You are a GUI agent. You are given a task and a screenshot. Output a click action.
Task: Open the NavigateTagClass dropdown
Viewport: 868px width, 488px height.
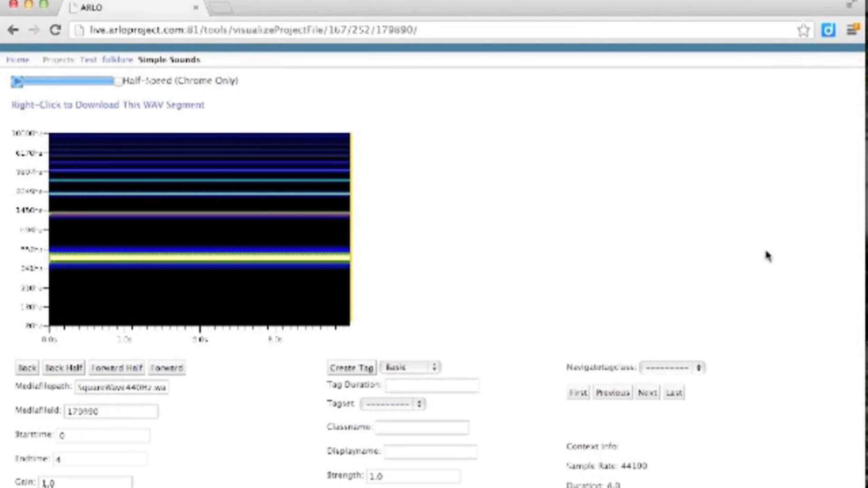672,368
